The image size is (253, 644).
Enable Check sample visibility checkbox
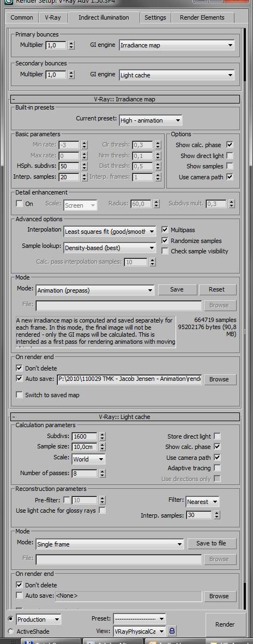pos(165,251)
